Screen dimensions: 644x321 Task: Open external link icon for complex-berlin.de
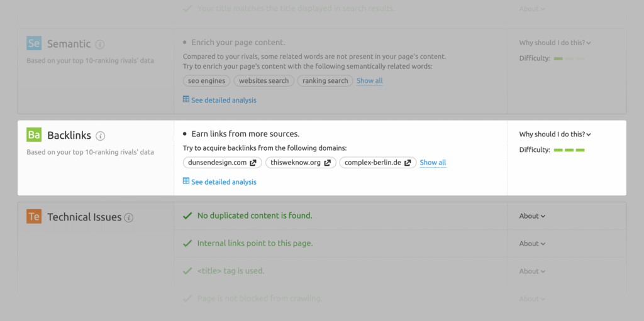[x=408, y=163]
